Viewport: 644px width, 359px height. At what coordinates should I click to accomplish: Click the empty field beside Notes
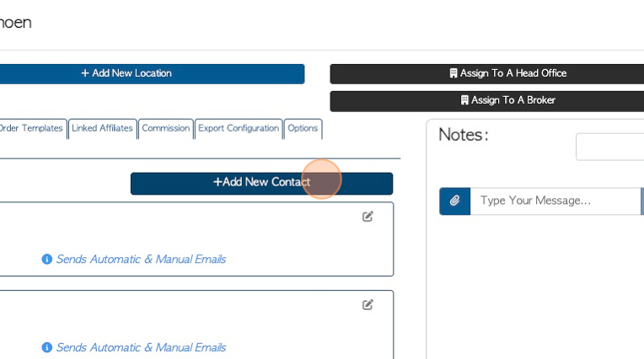pos(610,147)
